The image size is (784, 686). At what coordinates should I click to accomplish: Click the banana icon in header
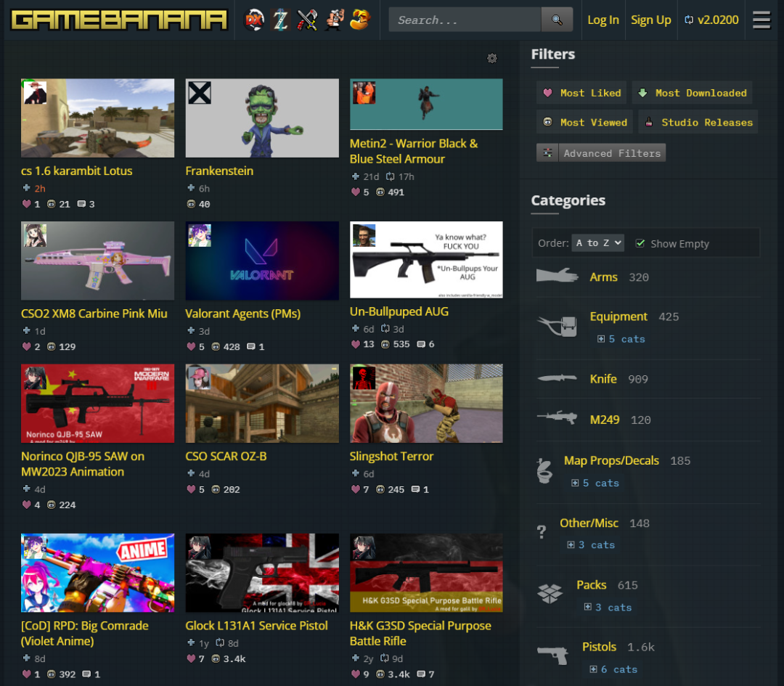[x=360, y=20]
